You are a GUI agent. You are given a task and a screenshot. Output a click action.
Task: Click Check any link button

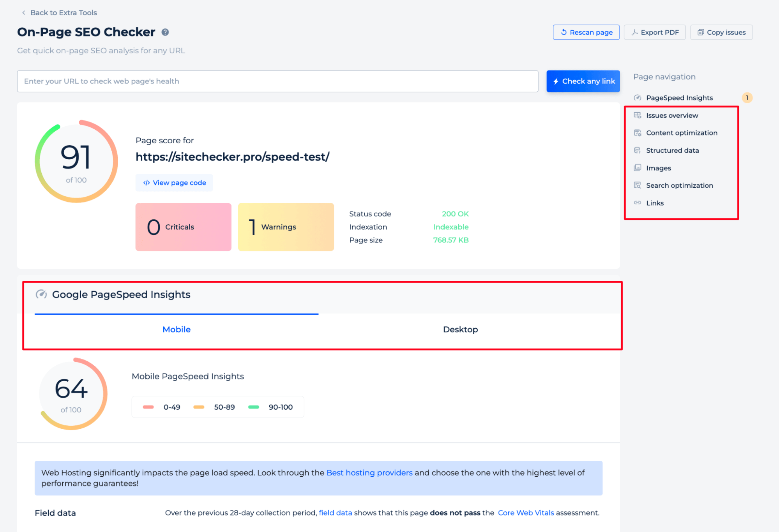pyautogui.click(x=583, y=81)
